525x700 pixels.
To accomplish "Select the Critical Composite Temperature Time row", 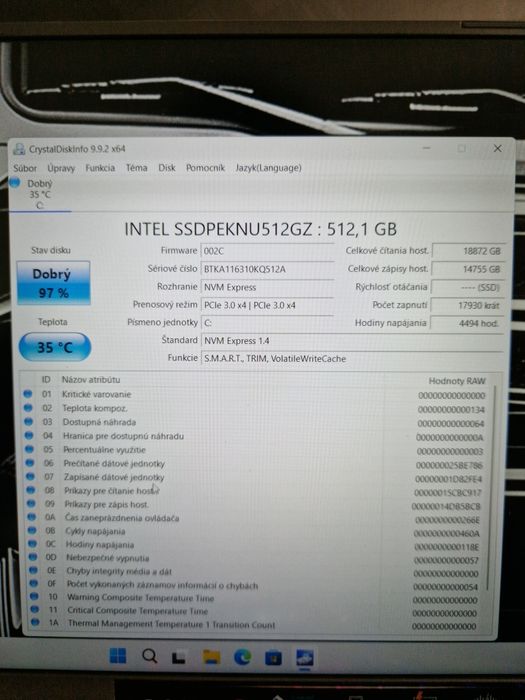I will click(x=254, y=611).
